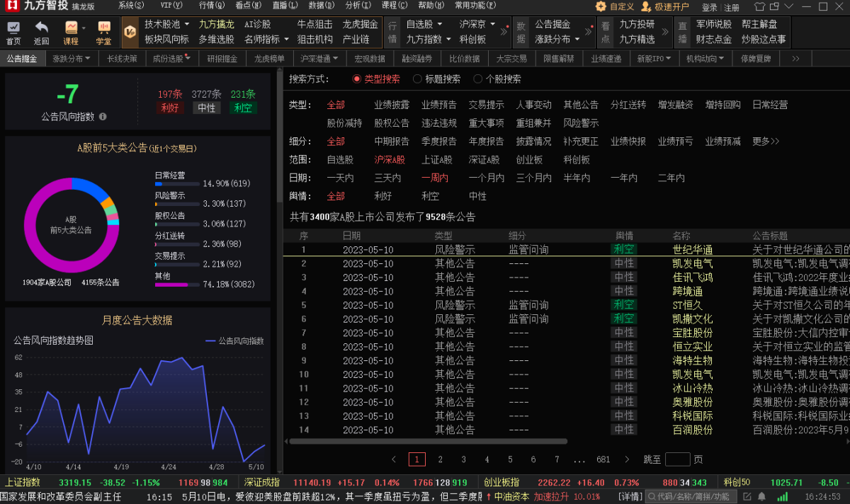This screenshot has width=850, height=504.
Task: Click the page jump input box
Action: coord(677,459)
